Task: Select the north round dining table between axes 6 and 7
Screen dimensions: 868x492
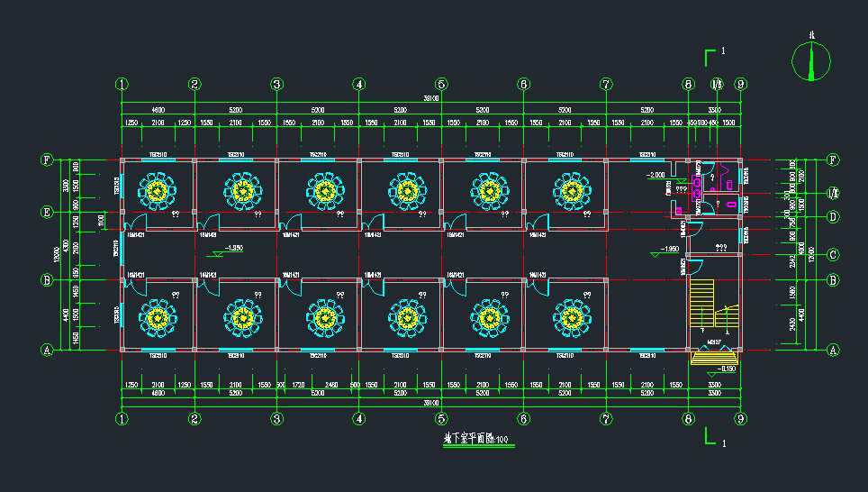Action: [x=572, y=191]
